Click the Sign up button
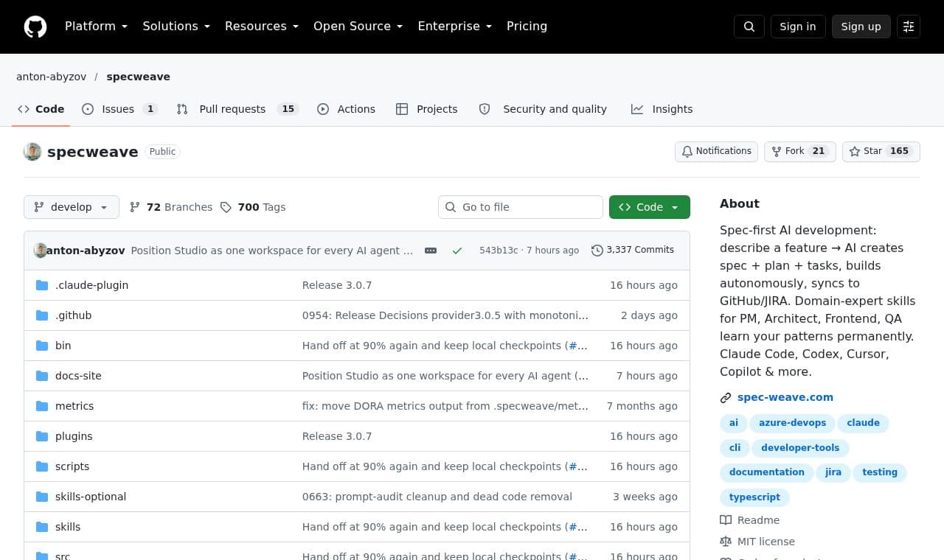944x560 pixels. (861, 27)
